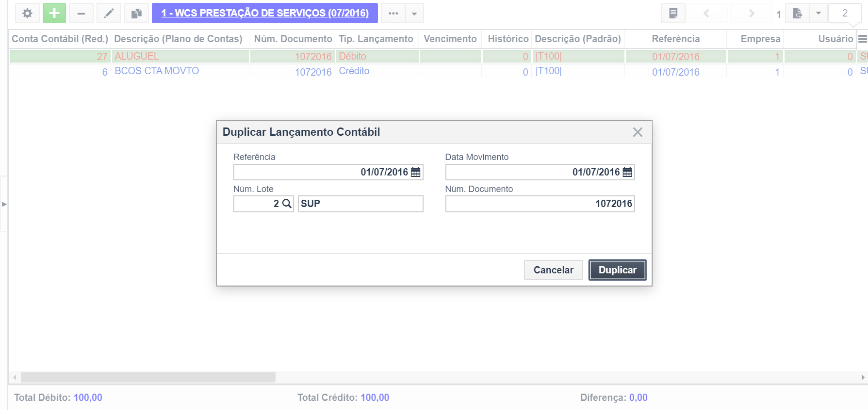Open calendar picker for Referência
868x414 pixels.
[x=416, y=172]
